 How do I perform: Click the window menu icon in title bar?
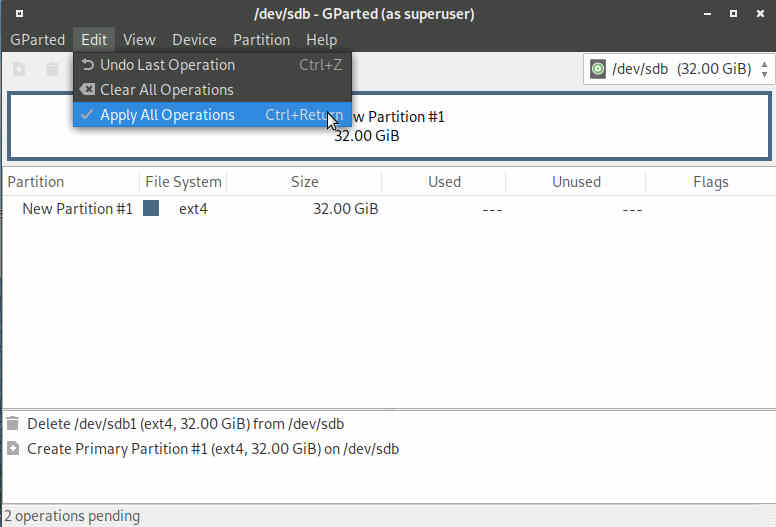[x=19, y=13]
